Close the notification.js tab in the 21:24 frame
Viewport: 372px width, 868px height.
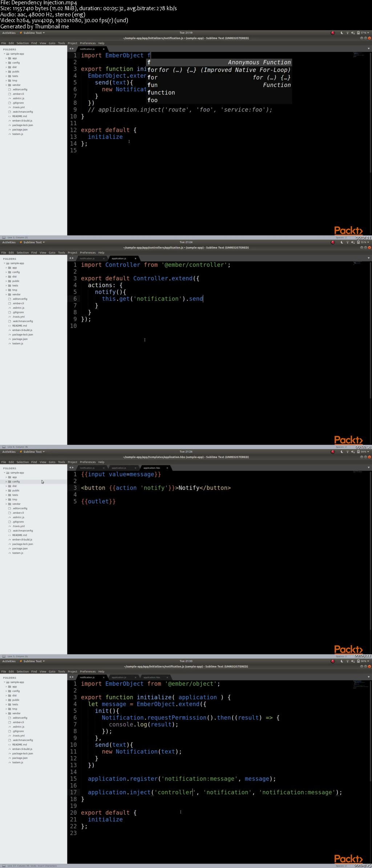click(x=104, y=259)
